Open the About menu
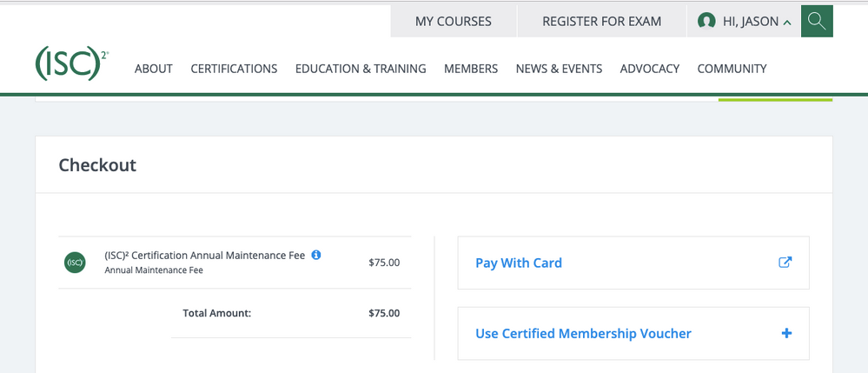This screenshot has height=373, width=868. click(x=154, y=69)
